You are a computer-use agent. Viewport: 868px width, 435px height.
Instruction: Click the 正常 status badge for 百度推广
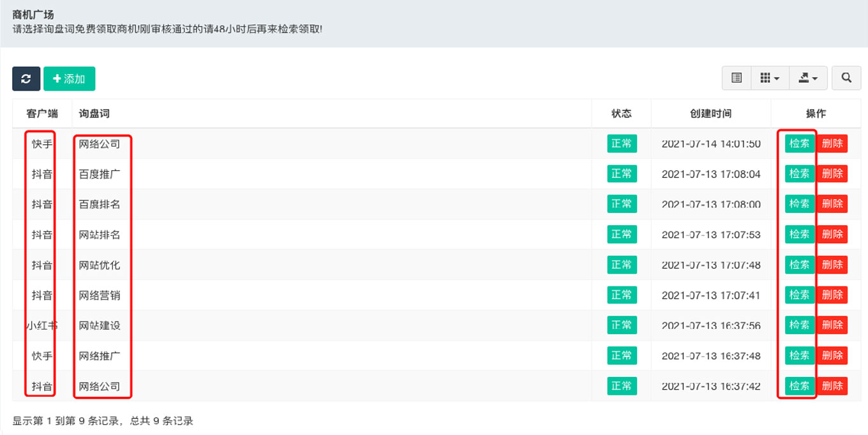pyautogui.click(x=622, y=173)
